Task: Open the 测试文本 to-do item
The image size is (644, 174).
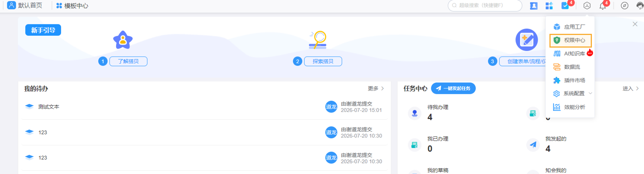Action: tap(49, 107)
